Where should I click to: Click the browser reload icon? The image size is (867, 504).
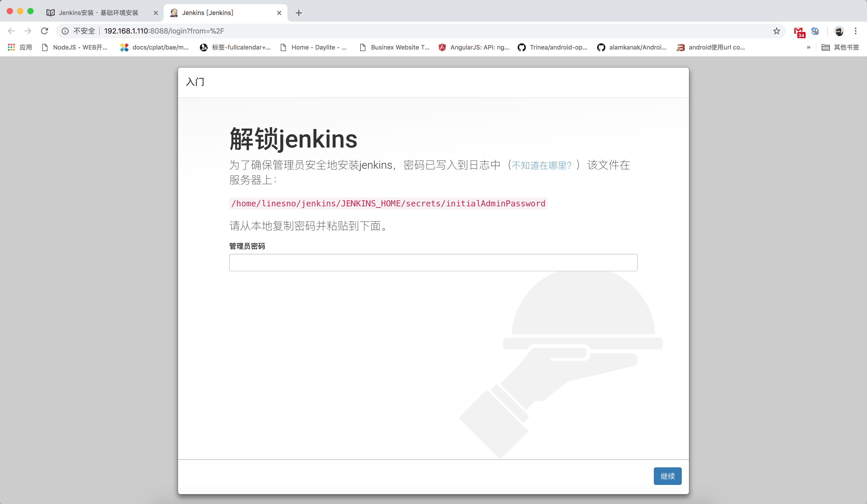(x=44, y=31)
